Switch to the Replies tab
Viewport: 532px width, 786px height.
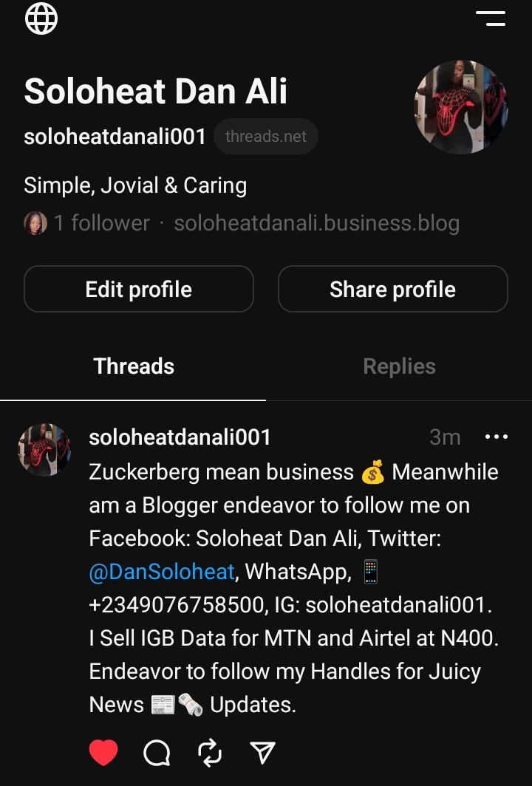pyautogui.click(x=399, y=366)
